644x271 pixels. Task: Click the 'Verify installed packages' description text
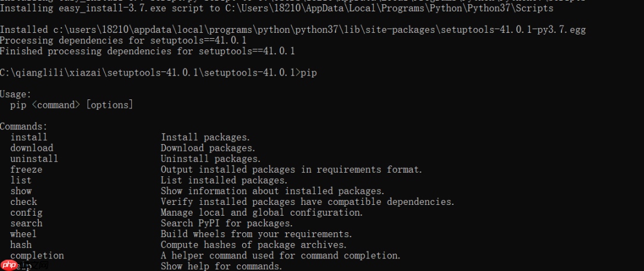click(x=307, y=202)
